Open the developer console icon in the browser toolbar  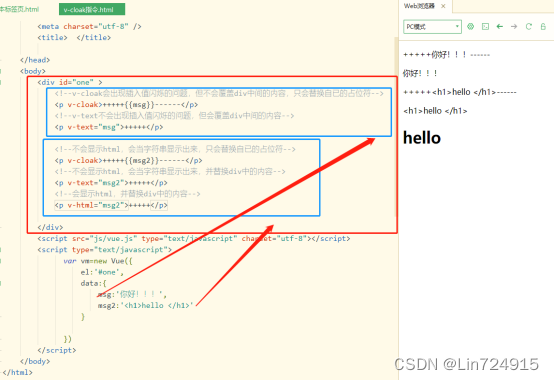click(x=485, y=26)
